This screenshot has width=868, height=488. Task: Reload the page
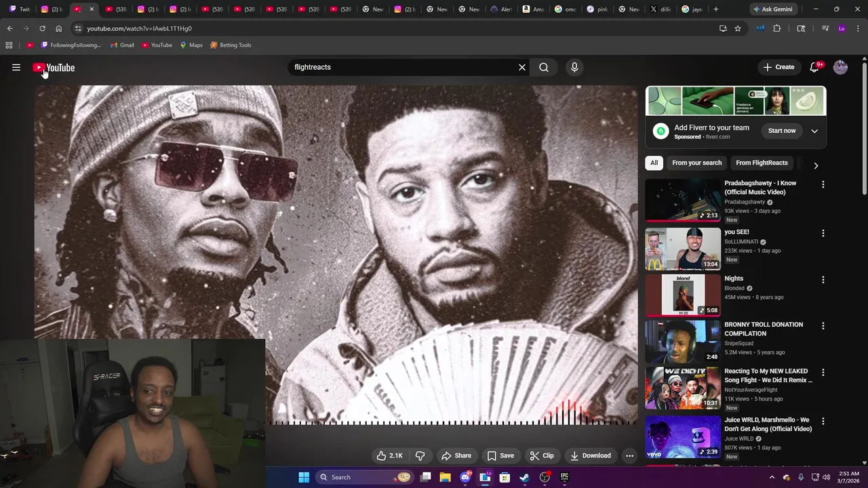click(42, 28)
